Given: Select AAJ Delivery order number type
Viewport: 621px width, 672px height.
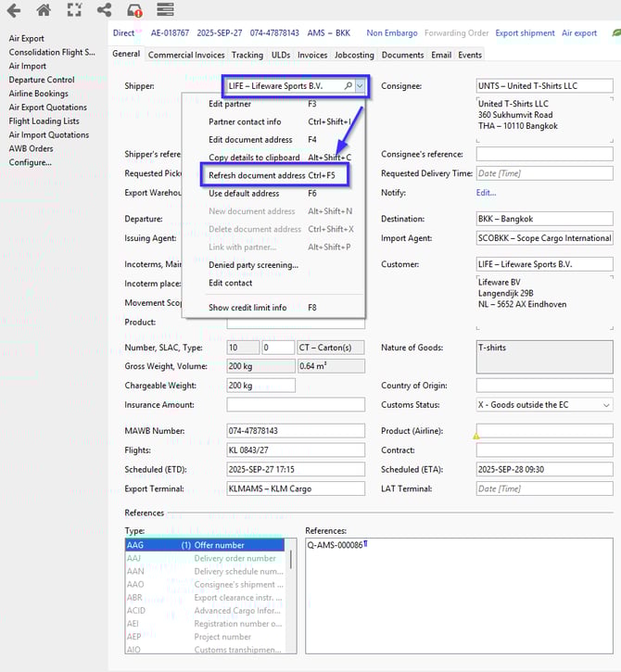Looking at the screenshot, I should pyautogui.click(x=204, y=558).
